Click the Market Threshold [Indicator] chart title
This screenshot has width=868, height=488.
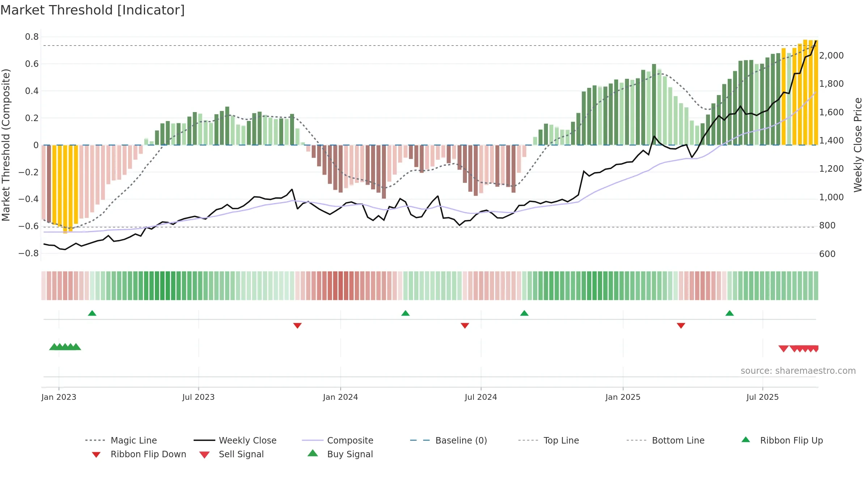coord(93,10)
